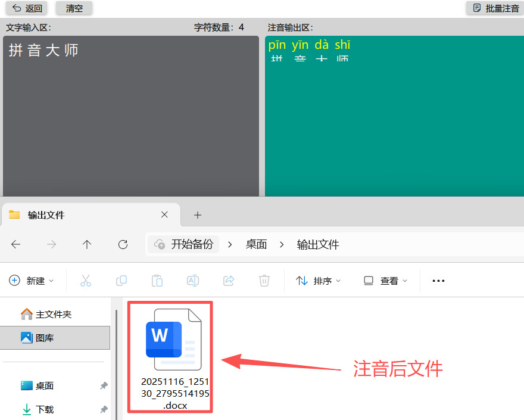Click the Delete trash icon

coord(264,280)
